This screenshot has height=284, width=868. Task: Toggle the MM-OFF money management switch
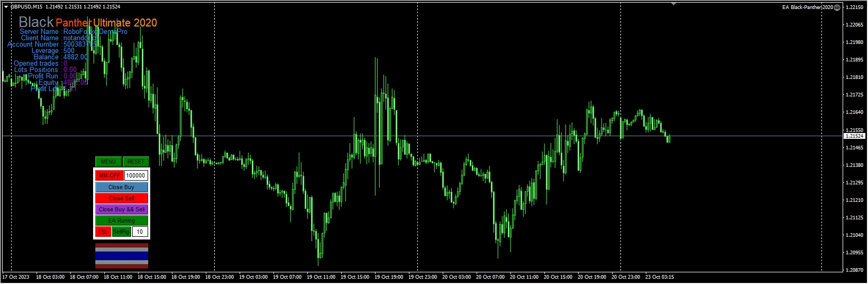[x=109, y=175]
